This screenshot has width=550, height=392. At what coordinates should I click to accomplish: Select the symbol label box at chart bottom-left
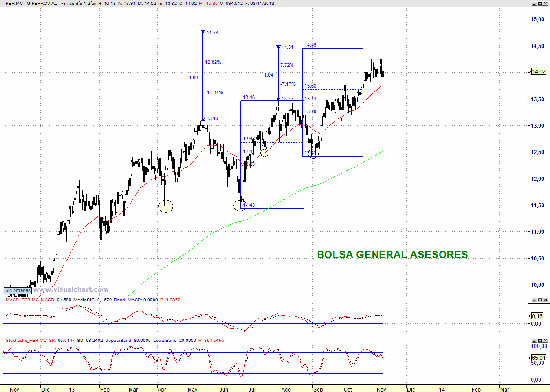click(x=18, y=291)
